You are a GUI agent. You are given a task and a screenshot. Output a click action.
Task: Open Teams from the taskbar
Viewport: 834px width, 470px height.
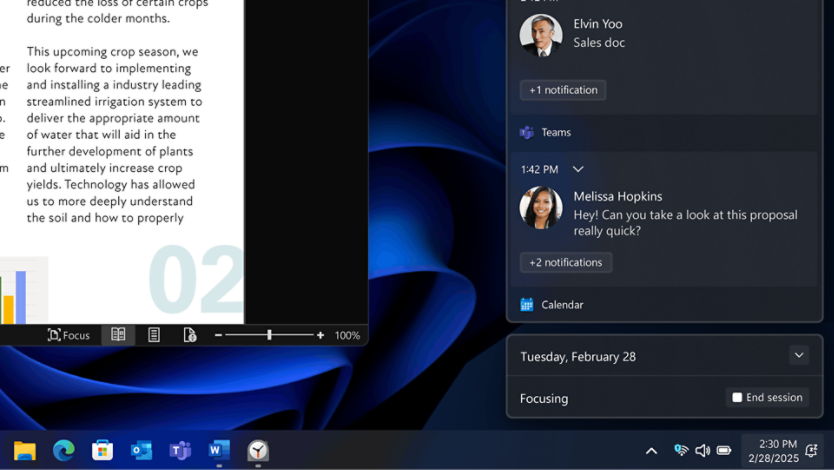(x=180, y=451)
